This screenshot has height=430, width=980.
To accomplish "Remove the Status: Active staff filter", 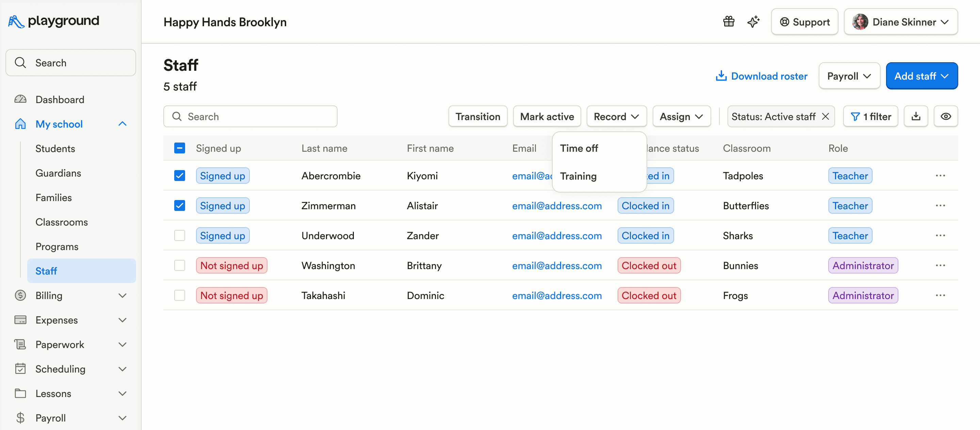I will 825,116.
